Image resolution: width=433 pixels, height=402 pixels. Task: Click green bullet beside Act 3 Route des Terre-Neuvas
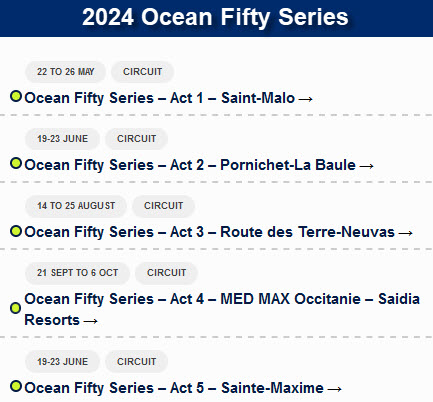[16, 231]
